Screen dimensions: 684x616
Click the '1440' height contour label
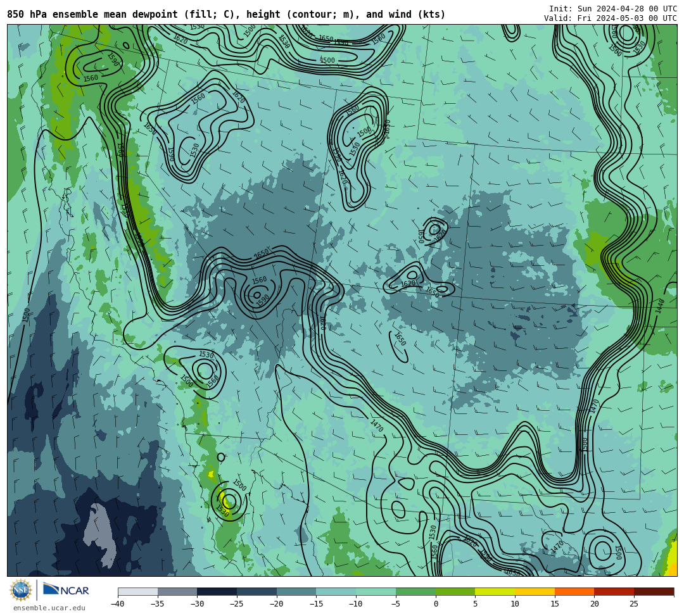point(660,306)
